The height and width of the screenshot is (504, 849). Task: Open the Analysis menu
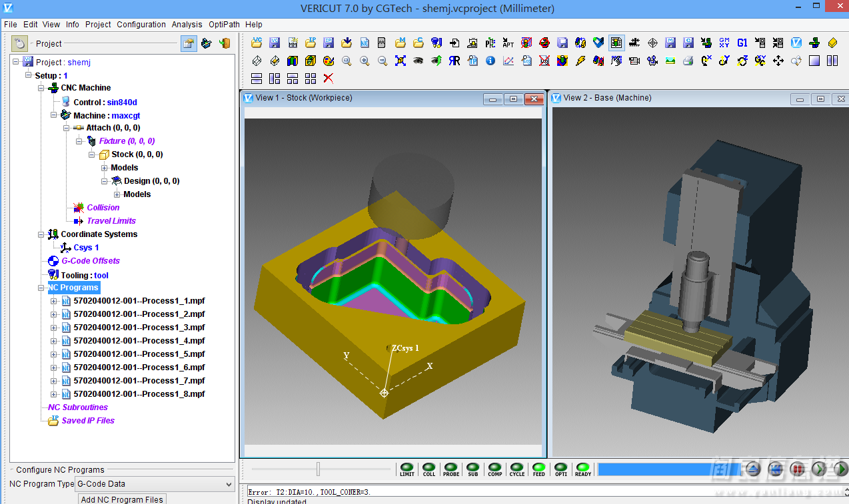coord(187,25)
